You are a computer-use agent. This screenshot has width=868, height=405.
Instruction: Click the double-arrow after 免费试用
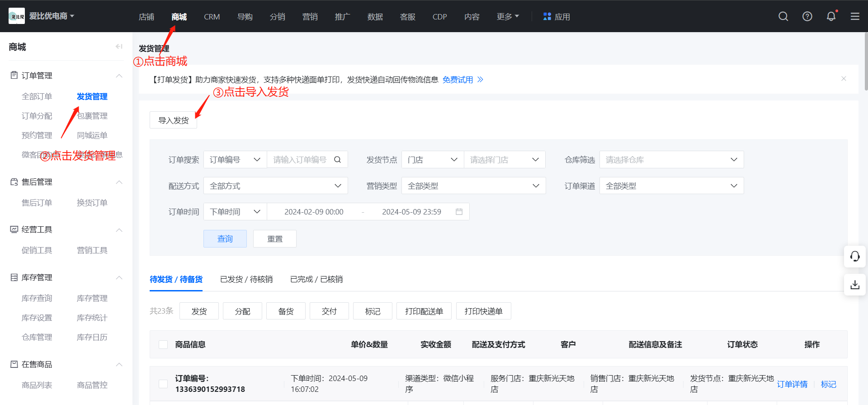pyautogui.click(x=480, y=80)
